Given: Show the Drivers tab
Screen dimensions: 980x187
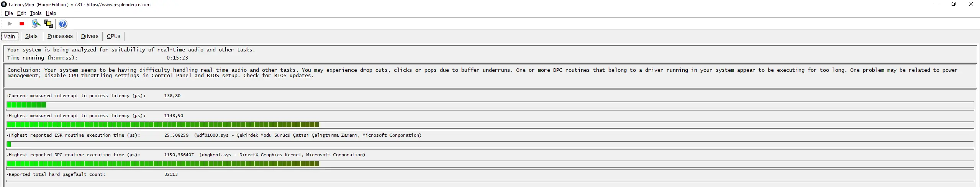Looking at the screenshot, I should point(90,36).
